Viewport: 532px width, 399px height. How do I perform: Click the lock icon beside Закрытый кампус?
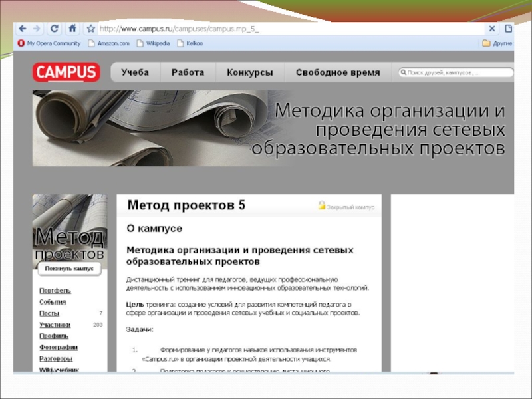(322, 206)
